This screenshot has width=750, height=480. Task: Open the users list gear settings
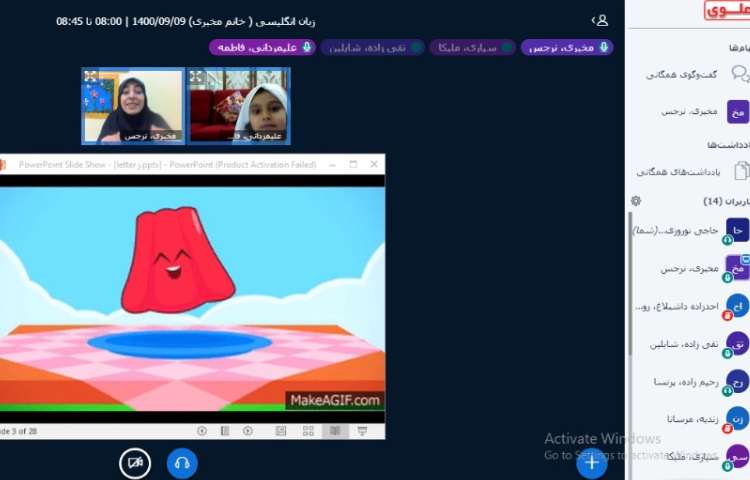point(636,201)
